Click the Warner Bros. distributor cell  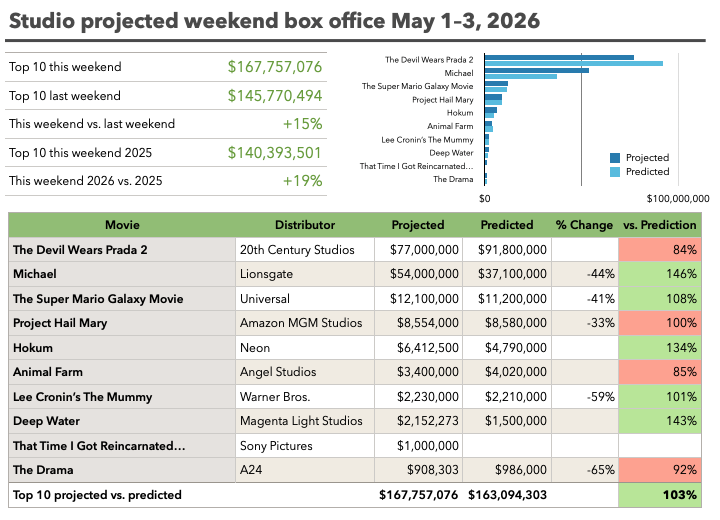[x=305, y=397]
